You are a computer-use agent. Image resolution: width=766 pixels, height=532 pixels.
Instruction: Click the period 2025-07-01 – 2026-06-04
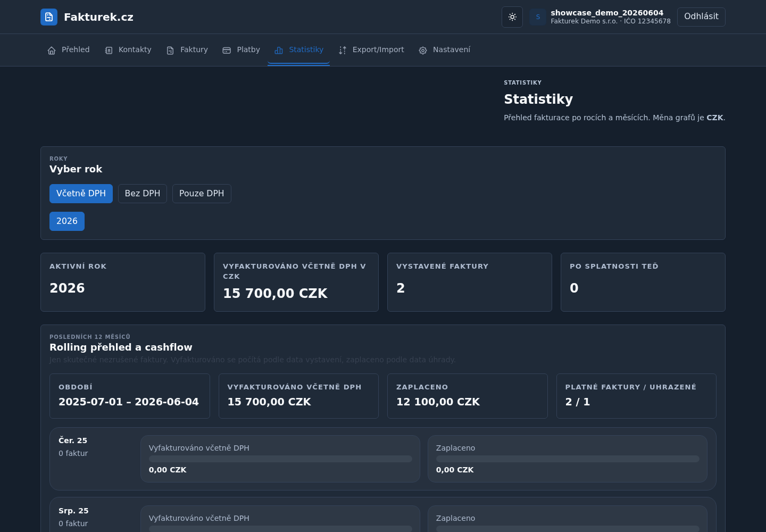coord(129,402)
